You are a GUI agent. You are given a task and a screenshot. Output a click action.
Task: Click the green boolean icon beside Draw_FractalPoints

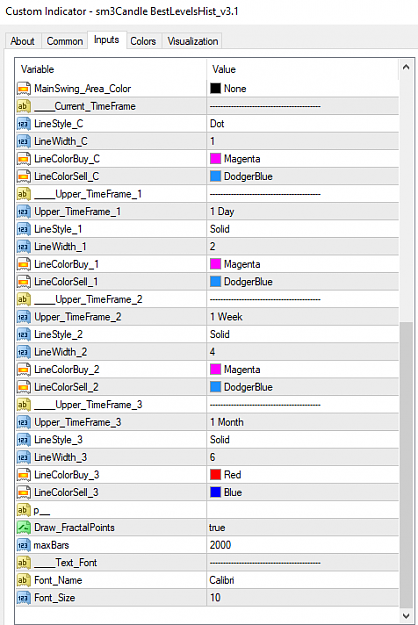(x=24, y=527)
